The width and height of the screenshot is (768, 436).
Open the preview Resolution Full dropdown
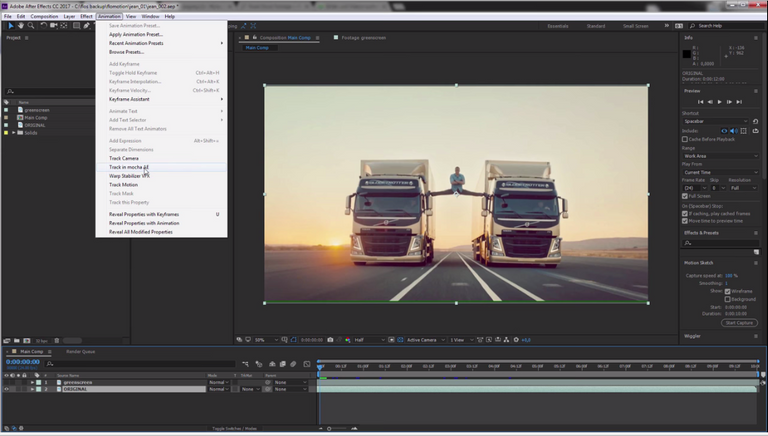(743, 188)
